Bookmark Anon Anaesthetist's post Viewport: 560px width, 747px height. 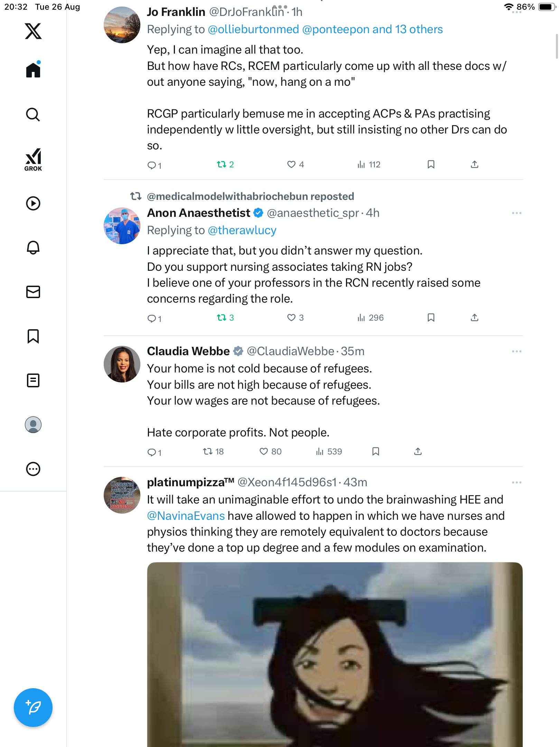[431, 317]
